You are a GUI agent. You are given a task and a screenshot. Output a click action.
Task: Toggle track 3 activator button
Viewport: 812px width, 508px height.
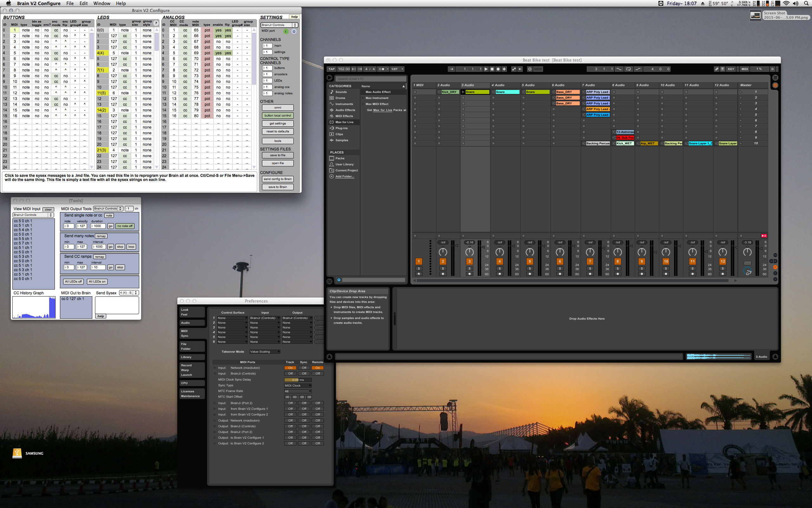pyautogui.click(x=469, y=261)
